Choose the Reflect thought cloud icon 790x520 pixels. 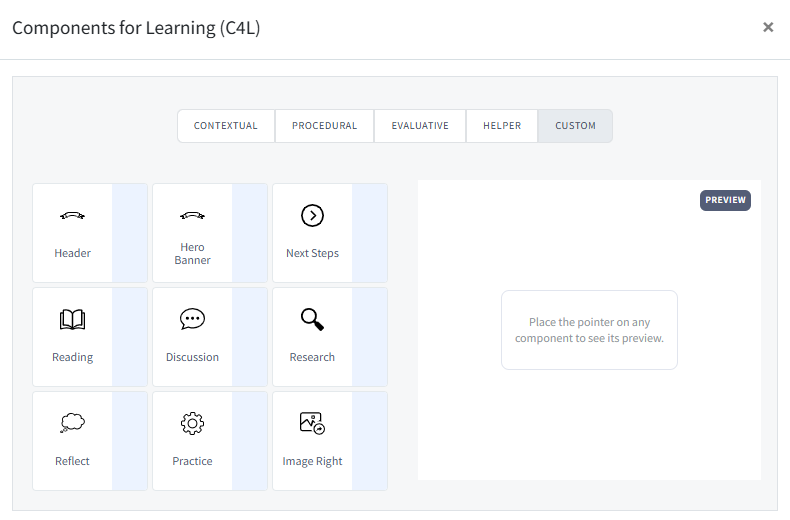click(72, 424)
